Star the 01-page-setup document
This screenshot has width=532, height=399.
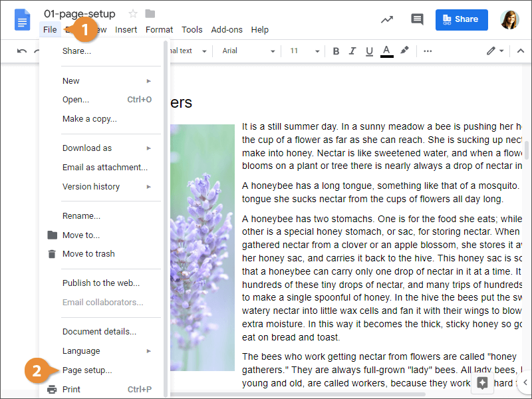(x=134, y=12)
